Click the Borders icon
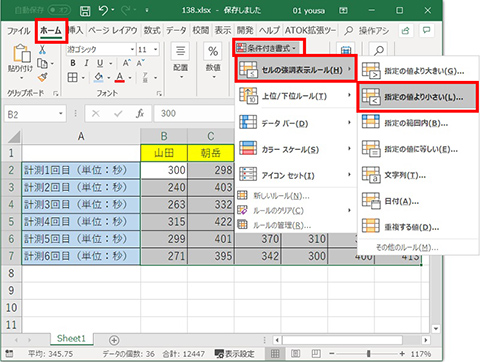Screen dimensions: 480x362 pyautogui.click(x=72, y=78)
